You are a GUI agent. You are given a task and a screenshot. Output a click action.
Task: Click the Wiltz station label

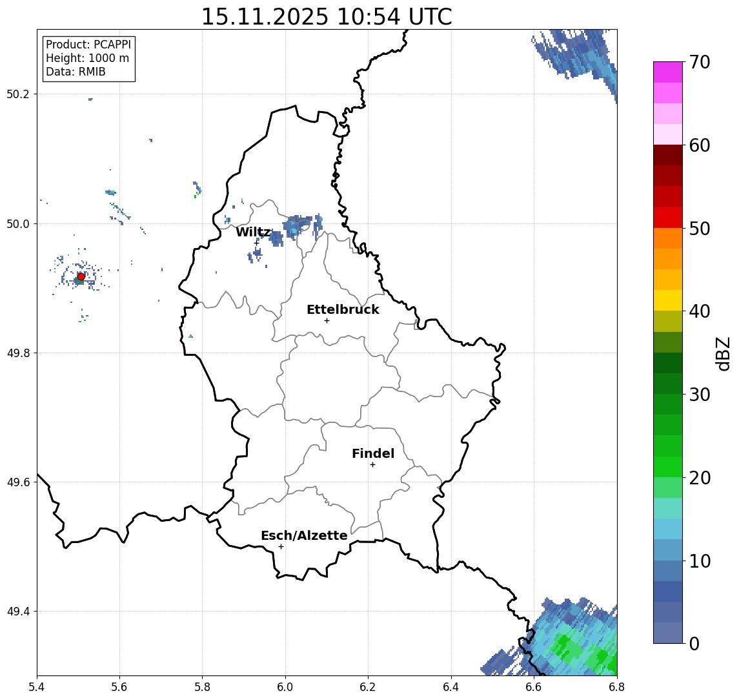coord(253,232)
